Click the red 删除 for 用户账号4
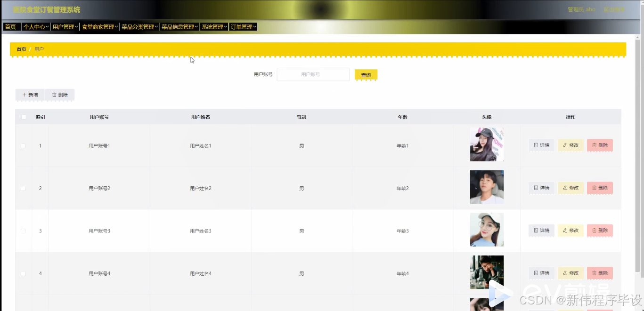The width and height of the screenshot is (644, 311). click(x=600, y=273)
